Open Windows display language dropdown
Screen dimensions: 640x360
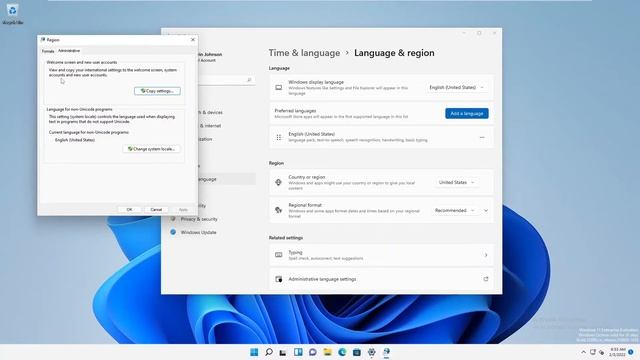click(456, 87)
